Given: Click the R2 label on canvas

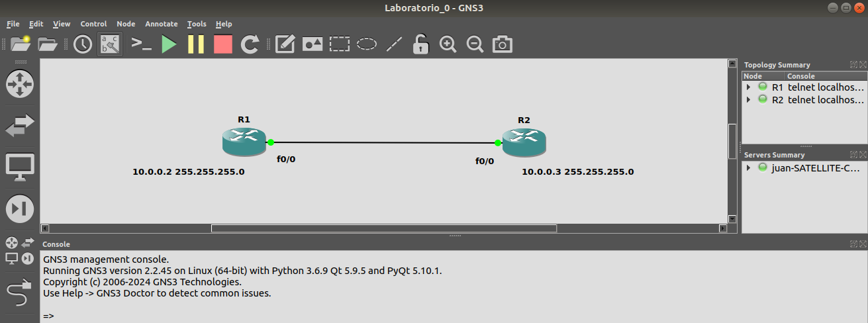Looking at the screenshot, I should coord(524,120).
